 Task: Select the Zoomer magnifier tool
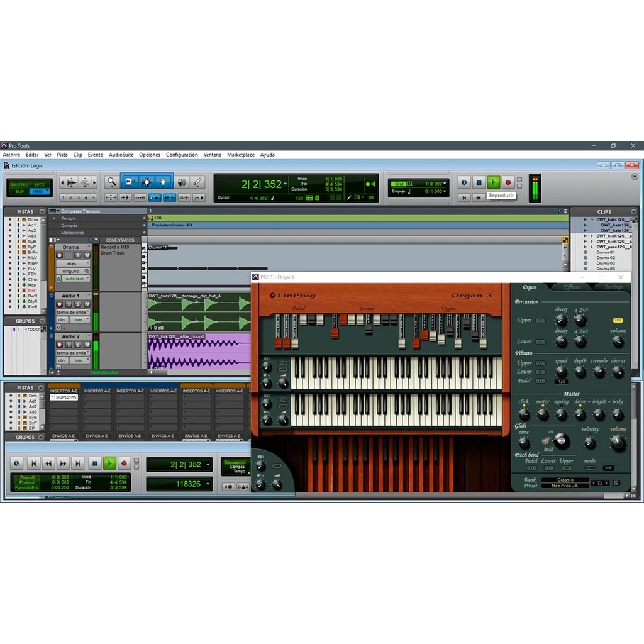coord(111,182)
